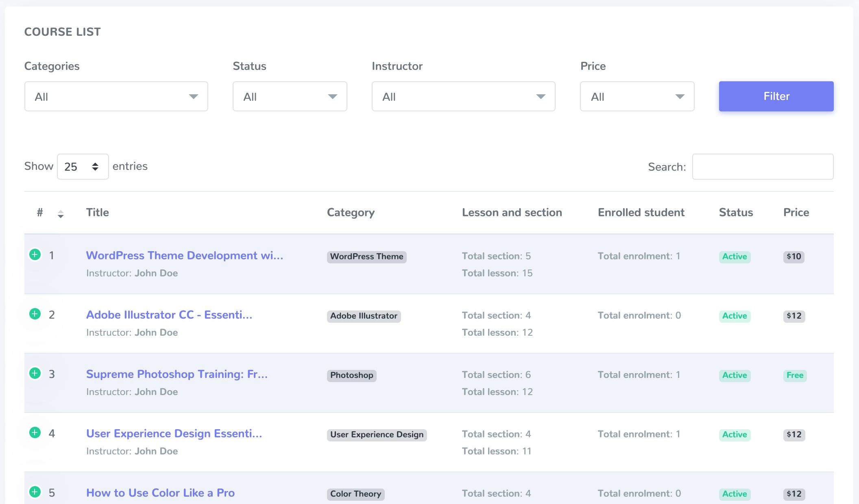This screenshot has width=859, height=504.
Task: Open the Price filter dropdown
Action: [x=637, y=97]
